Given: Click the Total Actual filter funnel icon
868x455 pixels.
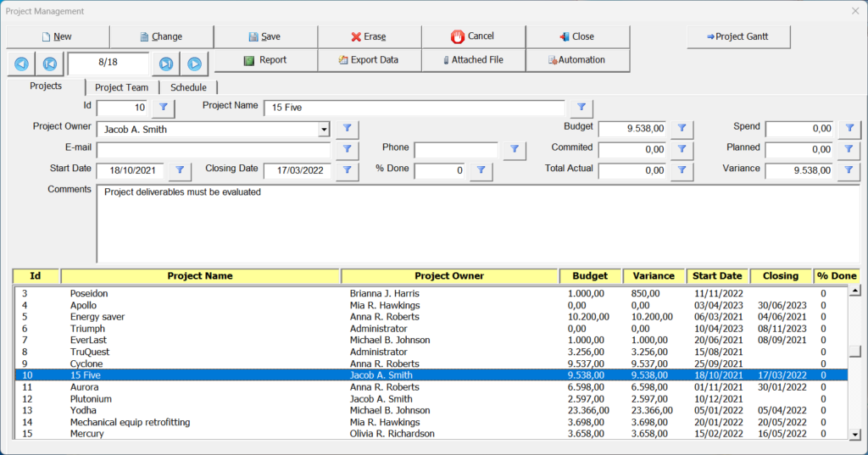Looking at the screenshot, I should 682,170.
